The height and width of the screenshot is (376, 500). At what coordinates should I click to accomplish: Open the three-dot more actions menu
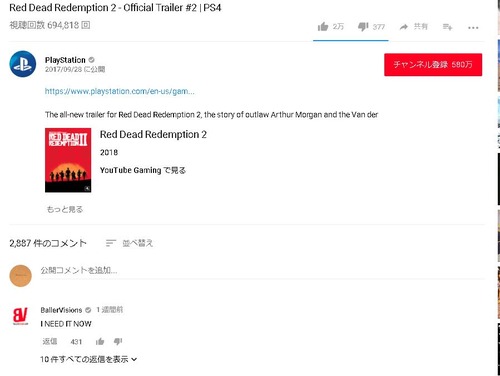pos(473,28)
